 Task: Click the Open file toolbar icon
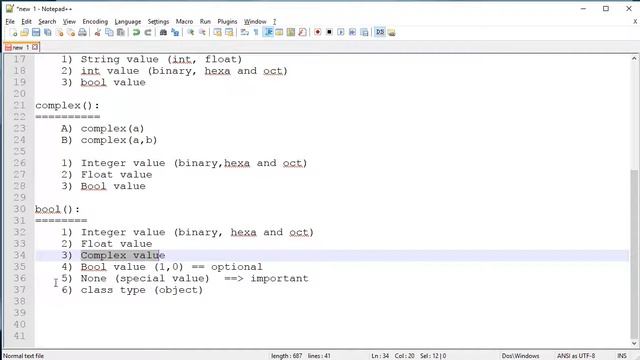(24, 32)
